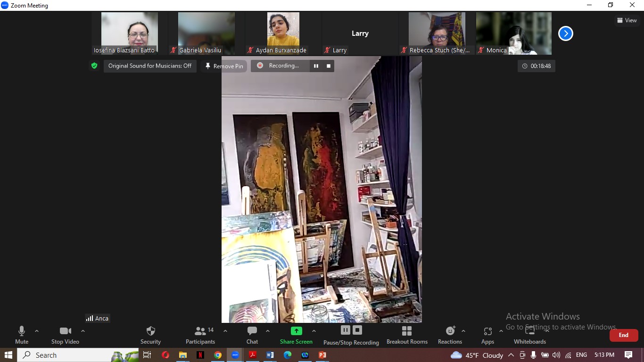Expand the caret next to Reactions
The height and width of the screenshot is (362, 644).
tap(463, 331)
